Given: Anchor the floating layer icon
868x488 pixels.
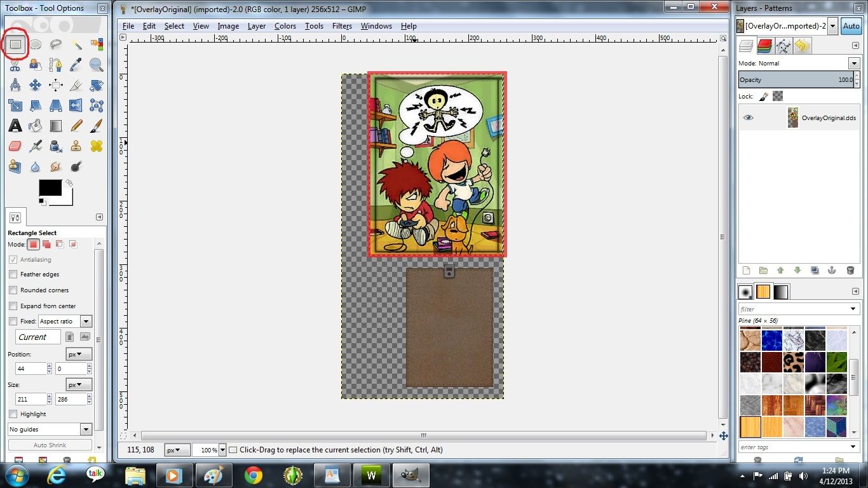Looking at the screenshot, I should pyautogui.click(x=831, y=270).
